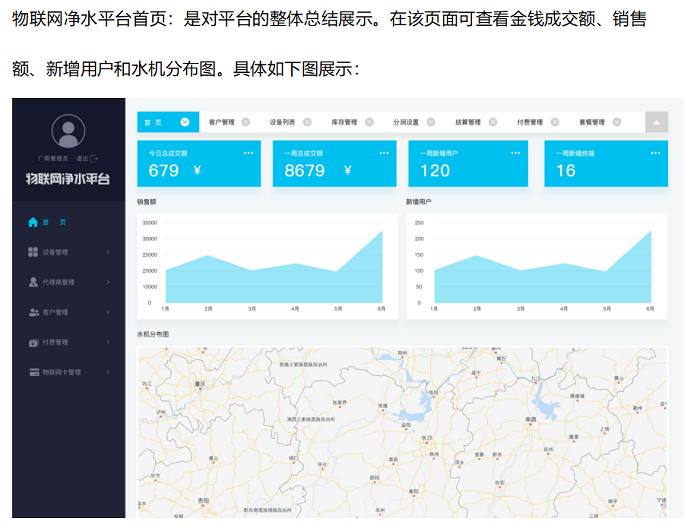
Task: Open more options on 一周总成交额 card
Action: (384, 153)
